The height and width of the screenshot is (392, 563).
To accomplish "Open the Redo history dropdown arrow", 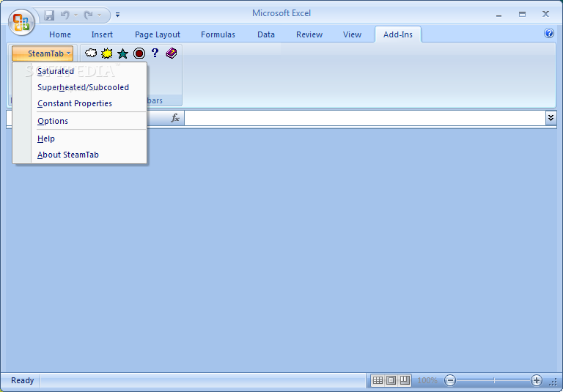I will tap(99, 15).
